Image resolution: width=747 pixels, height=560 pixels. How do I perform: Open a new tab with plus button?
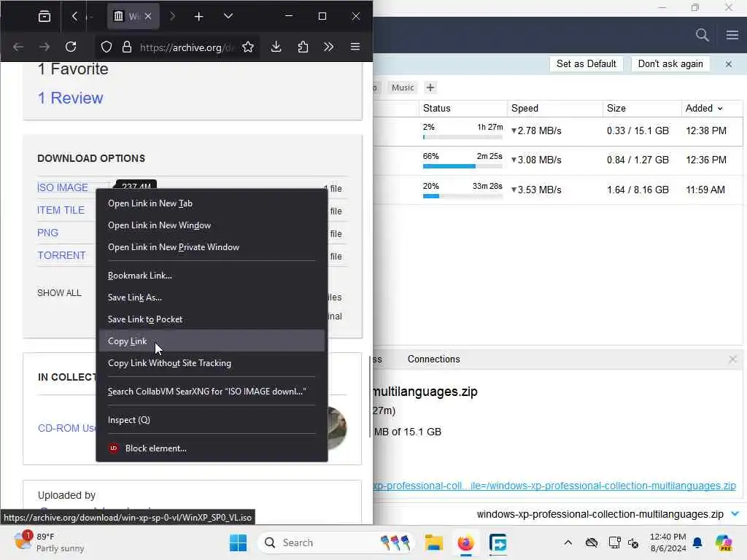pos(198,17)
